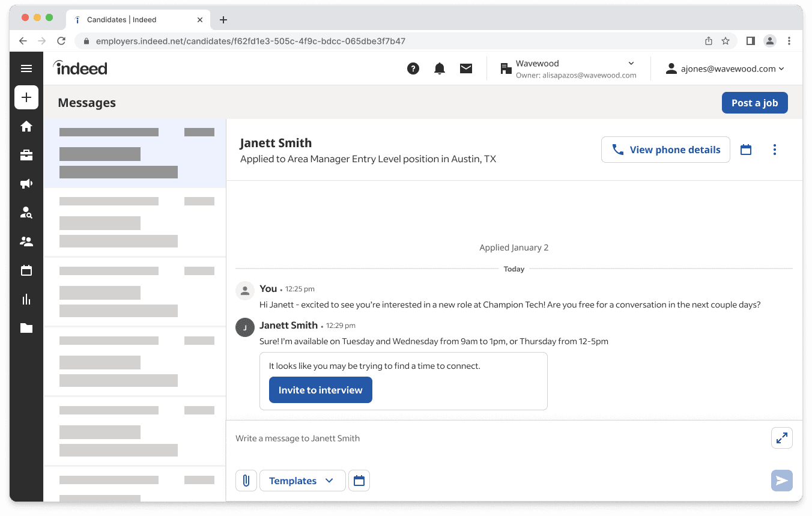
Task: Click the Today date divider label
Action: (x=514, y=269)
